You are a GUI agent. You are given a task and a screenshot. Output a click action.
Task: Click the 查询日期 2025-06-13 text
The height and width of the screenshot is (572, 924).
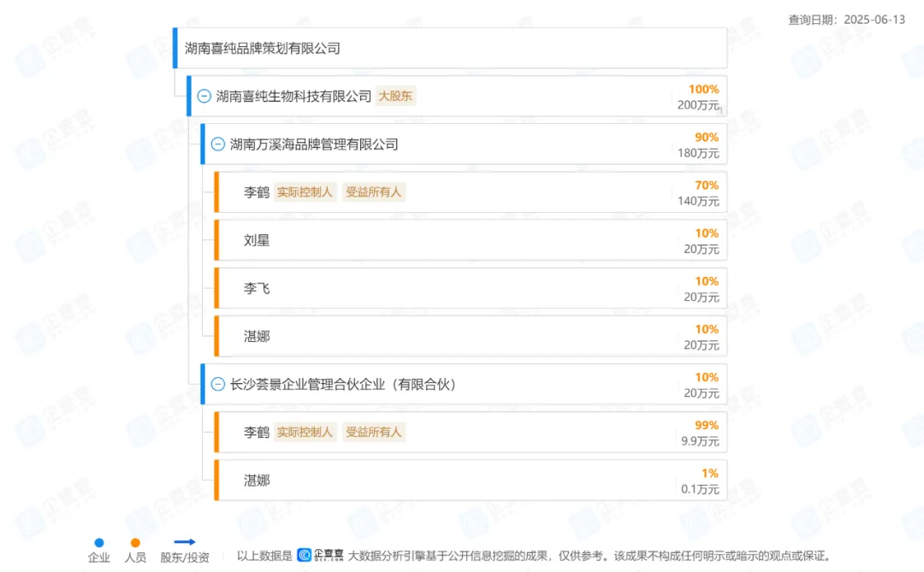pyautogui.click(x=846, y=20)
